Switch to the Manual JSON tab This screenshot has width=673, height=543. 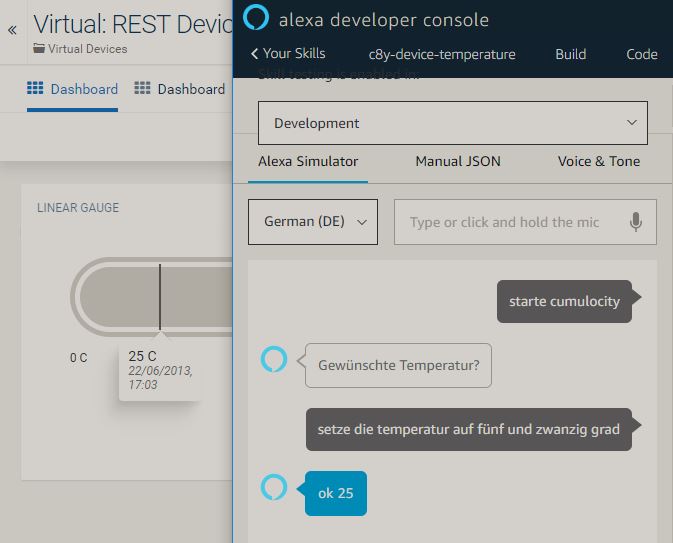pyautogui.click(x=458, y=161)
